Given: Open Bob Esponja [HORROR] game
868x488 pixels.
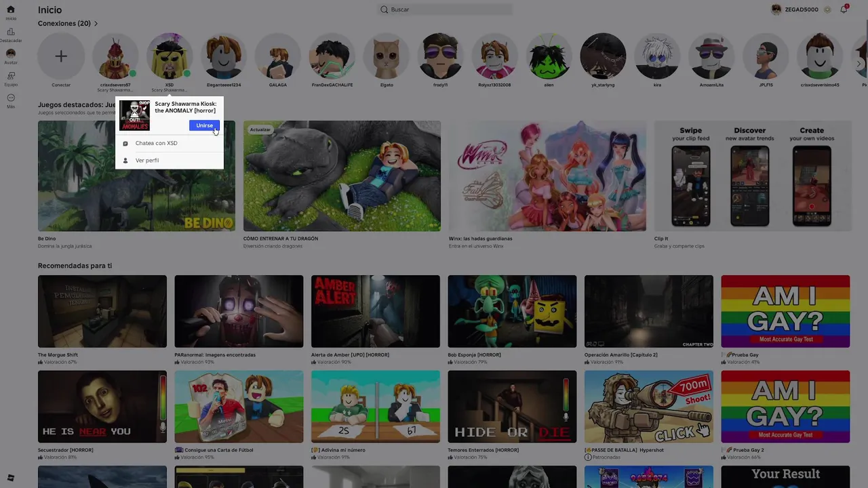Looking at the screenshot, I should coord(512,311).
